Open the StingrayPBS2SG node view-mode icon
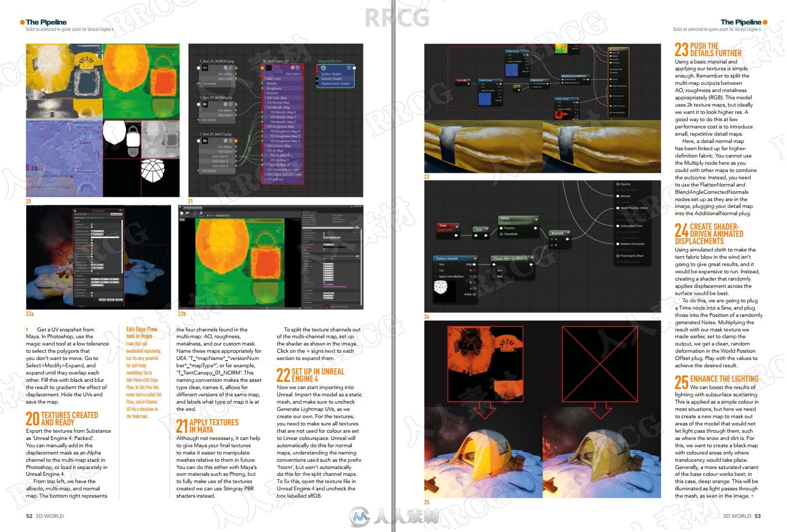 click(349, 68)
